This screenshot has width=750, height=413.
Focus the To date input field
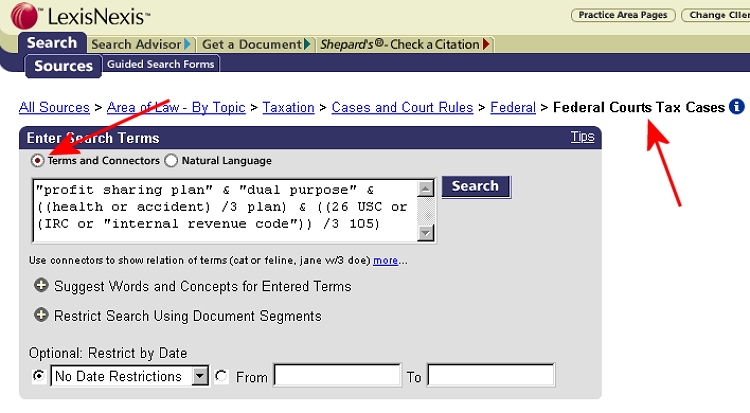(x=491, y=375)
